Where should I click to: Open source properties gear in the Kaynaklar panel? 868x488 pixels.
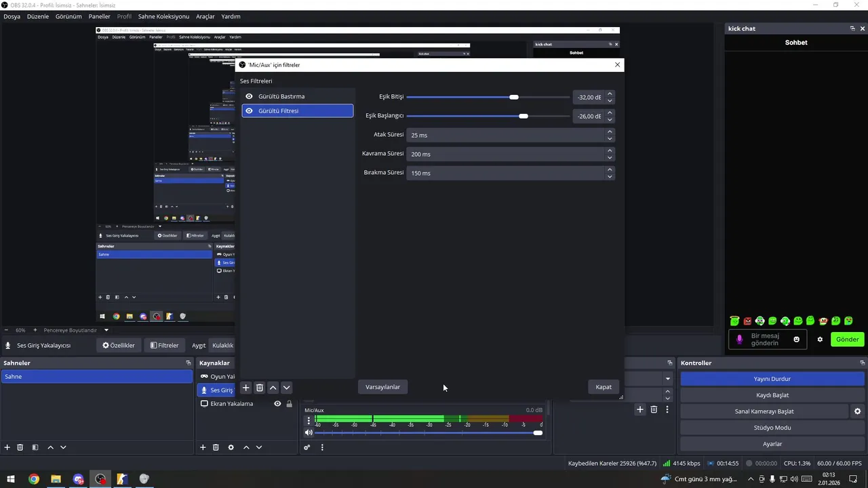[231, 447]
